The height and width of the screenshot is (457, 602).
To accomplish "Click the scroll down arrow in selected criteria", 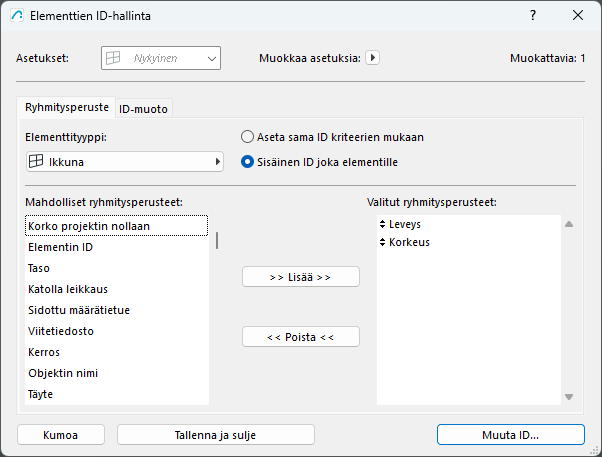I will point(569,396).
